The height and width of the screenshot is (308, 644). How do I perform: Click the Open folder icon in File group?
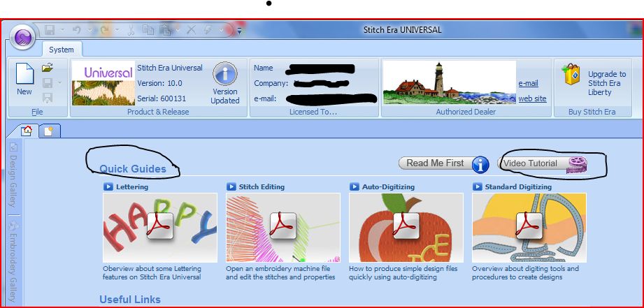click(48, 68)
